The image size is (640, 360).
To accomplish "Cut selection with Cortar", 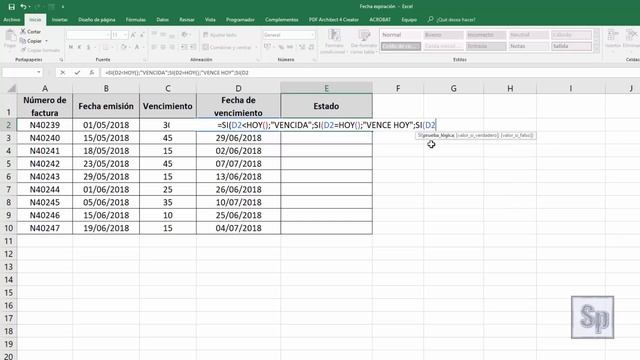I will 31,31.
